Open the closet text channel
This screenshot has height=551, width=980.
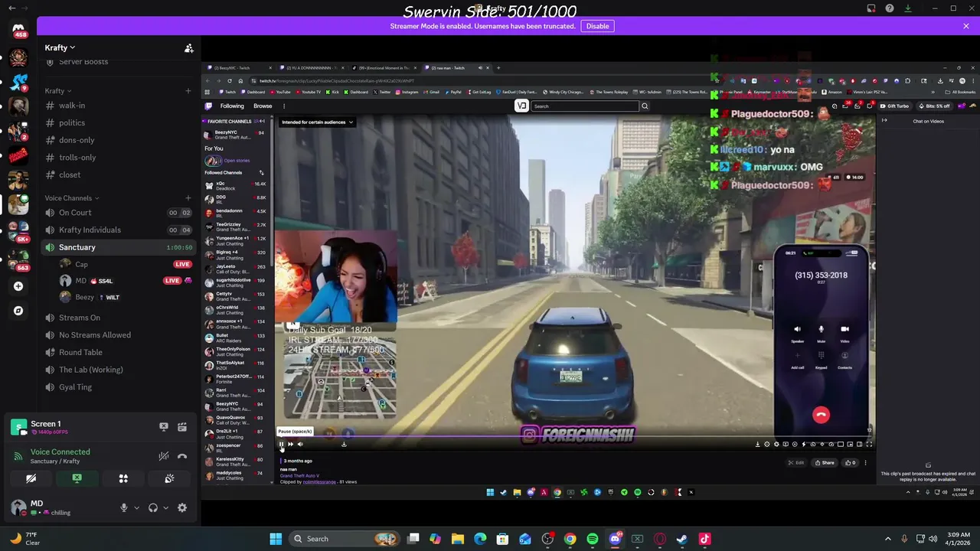pos(119,174)
